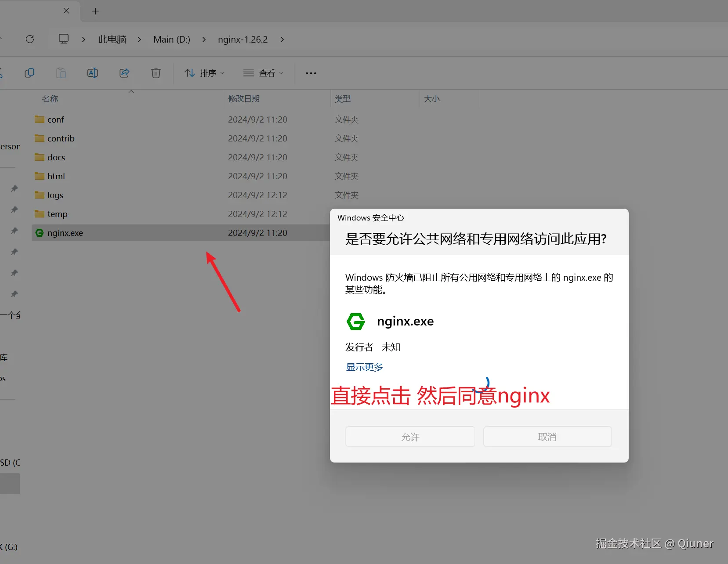Click the contrib folder icon
Viewport: 728px width, 564px height.
[x=40, y=138]
